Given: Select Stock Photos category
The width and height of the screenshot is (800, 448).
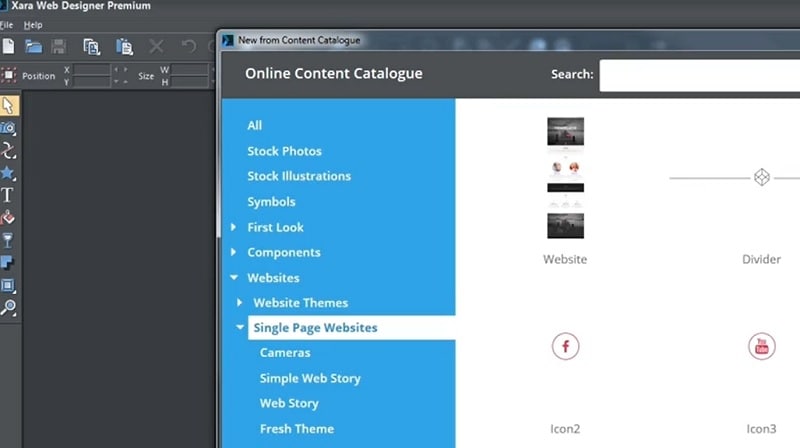Looking at the screenshot, I should [x=285, y=151].
